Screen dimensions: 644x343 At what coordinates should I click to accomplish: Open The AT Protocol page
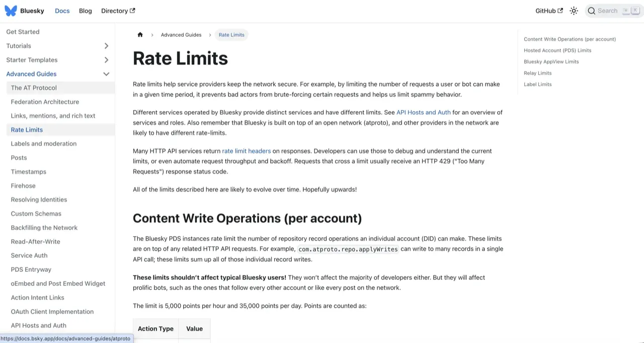[x=34, y=88]
